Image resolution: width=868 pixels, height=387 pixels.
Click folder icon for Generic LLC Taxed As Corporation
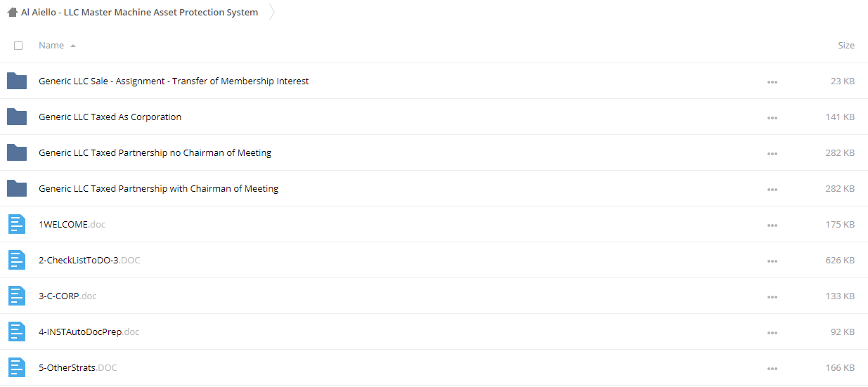click(17, 117)
